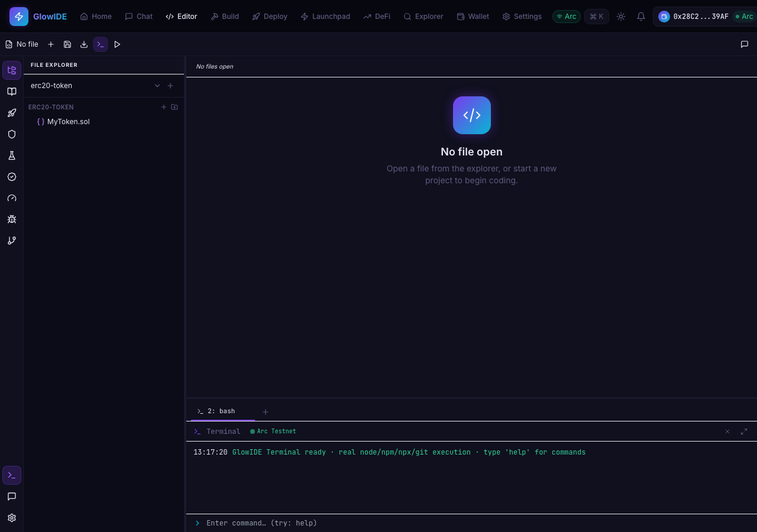Screen dimensions: 757x532
Task: Click the rocket icon in the activity bar
Action: [12, 113]
